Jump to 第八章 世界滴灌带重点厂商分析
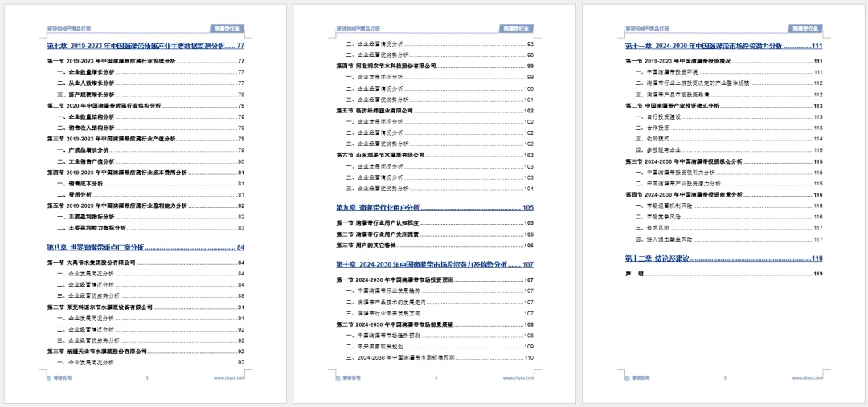 coord(145,247)
